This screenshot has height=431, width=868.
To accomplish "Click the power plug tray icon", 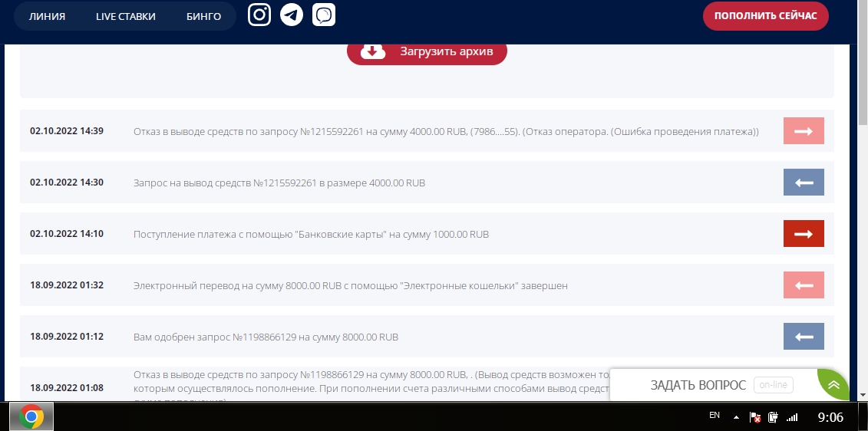I will coord(774,417).
